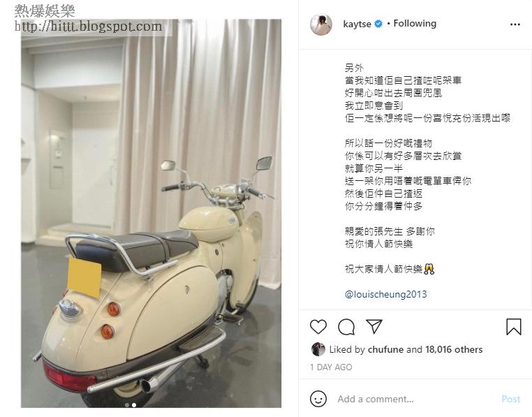
Task: Open the three-dots more options menu
Action: 515,24
